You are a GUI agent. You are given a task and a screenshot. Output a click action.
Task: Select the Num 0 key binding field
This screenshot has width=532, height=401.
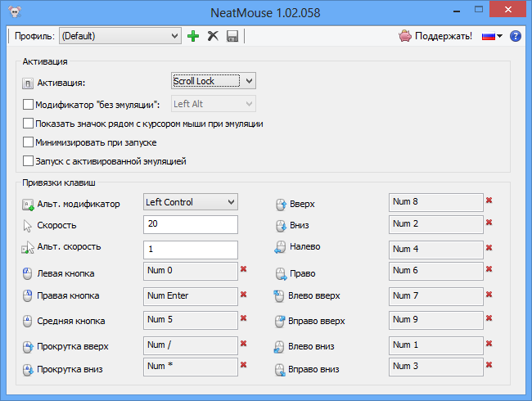[191, 271]
